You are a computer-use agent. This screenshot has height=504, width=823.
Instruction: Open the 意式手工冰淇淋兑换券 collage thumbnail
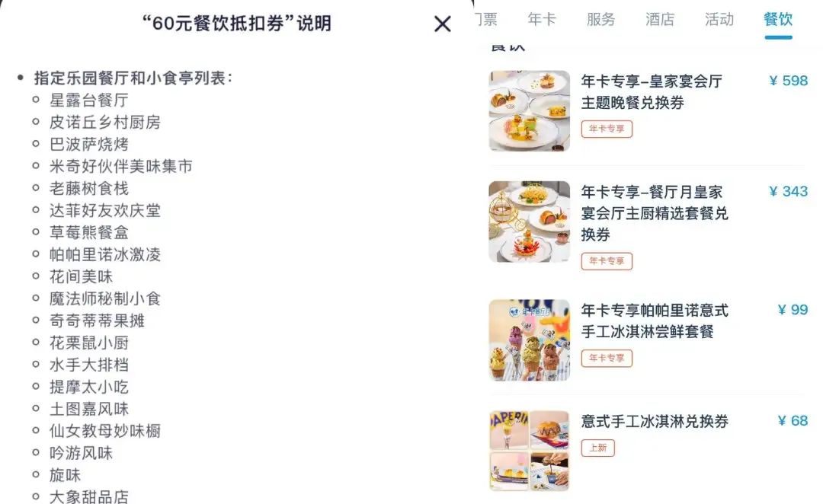pyautogui.click(x=529, y=451)
